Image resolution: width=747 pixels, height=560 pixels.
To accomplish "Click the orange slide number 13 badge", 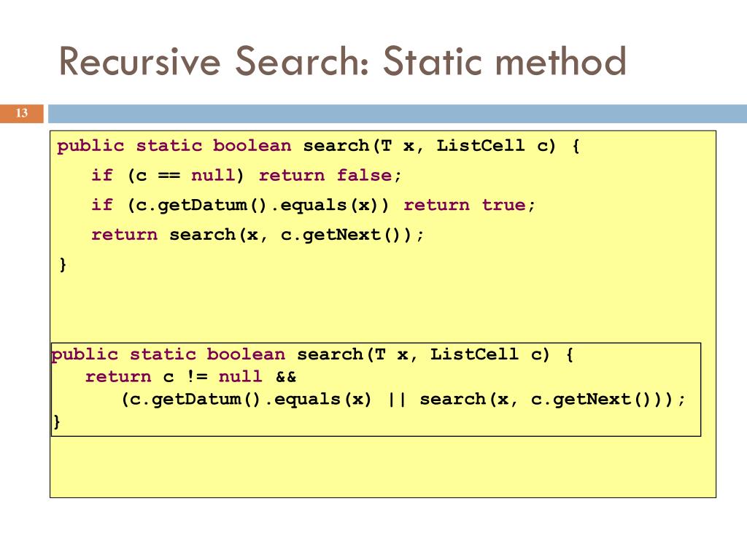I will (x=21, y=113).
